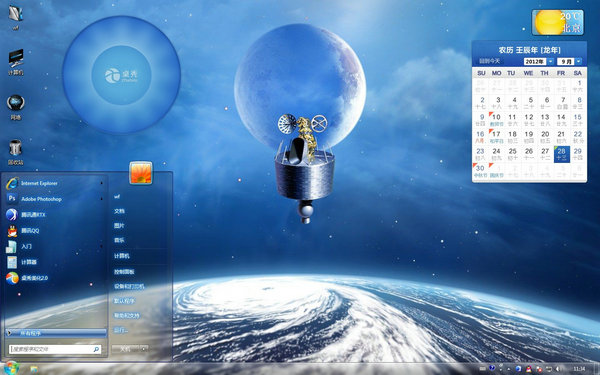The image size is (600, 375).
Task: Click the start menu search field
Action: [x=55, y=349]
